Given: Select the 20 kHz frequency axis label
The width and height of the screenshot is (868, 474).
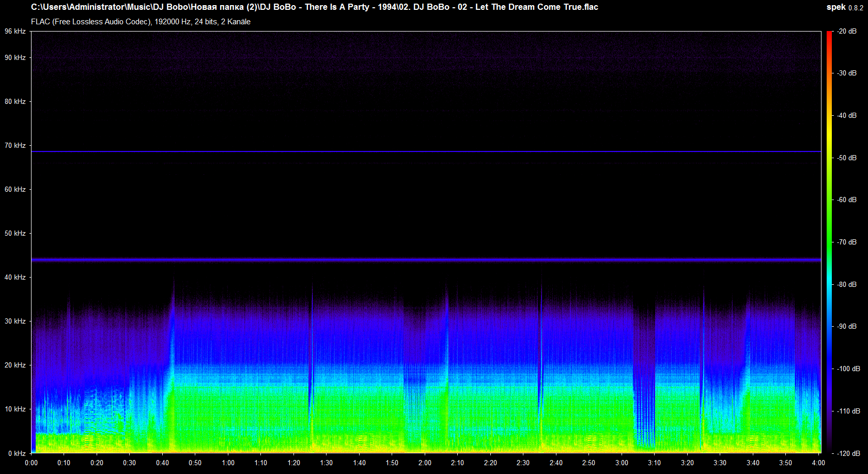Looking at the screenshot, I should (15, 365).
